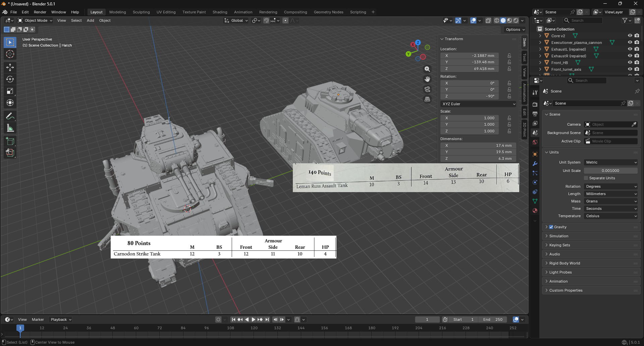
Task: Click the viewport Options button
Action: pos(515,30)
